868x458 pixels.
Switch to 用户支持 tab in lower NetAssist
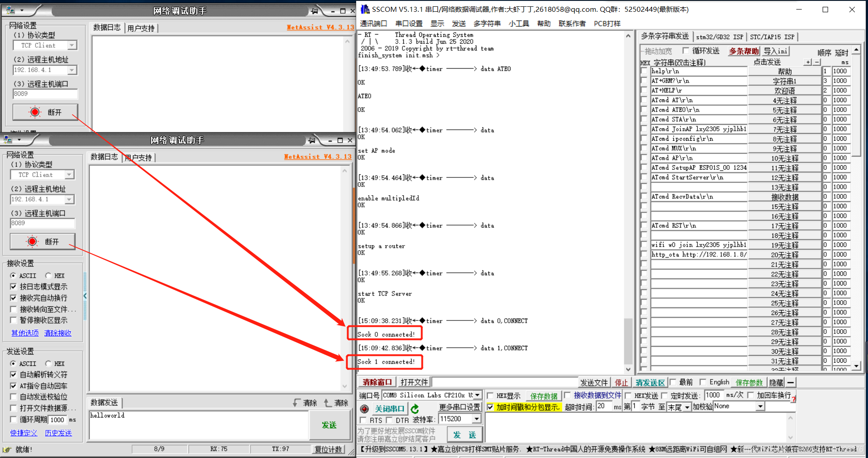[x=138, y=158]
